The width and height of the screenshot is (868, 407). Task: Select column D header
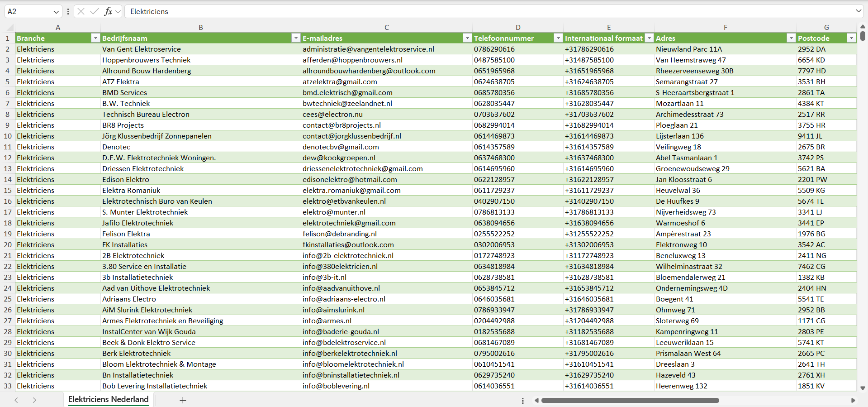click(518, 28)
